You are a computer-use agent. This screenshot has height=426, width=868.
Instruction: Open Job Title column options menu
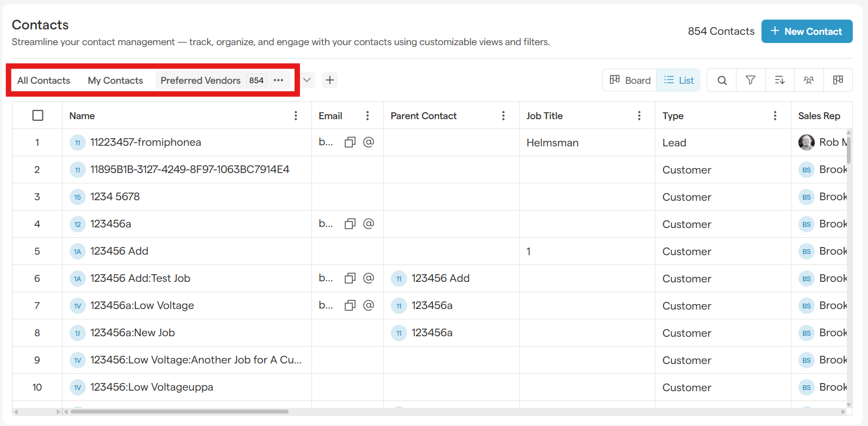point(639,116)
